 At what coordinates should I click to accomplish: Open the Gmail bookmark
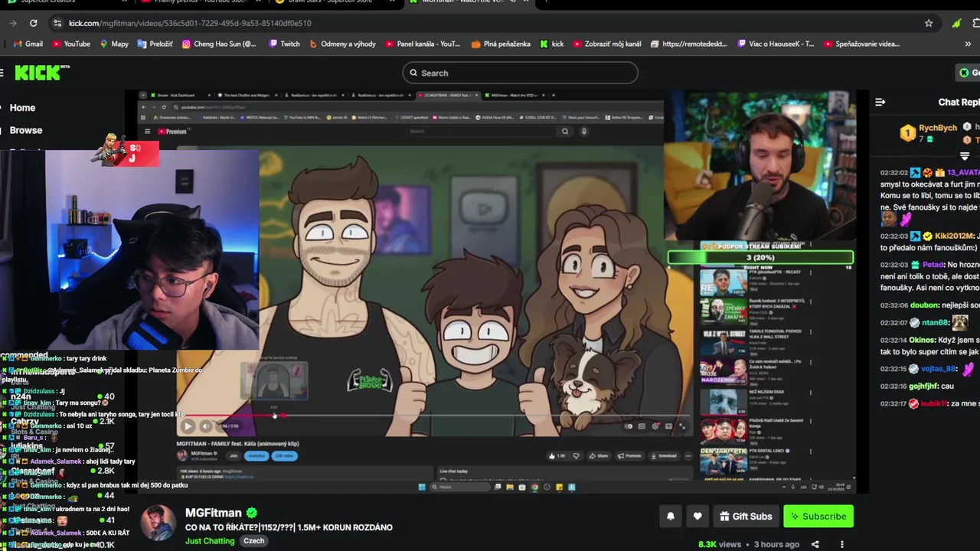coord(28,44)
